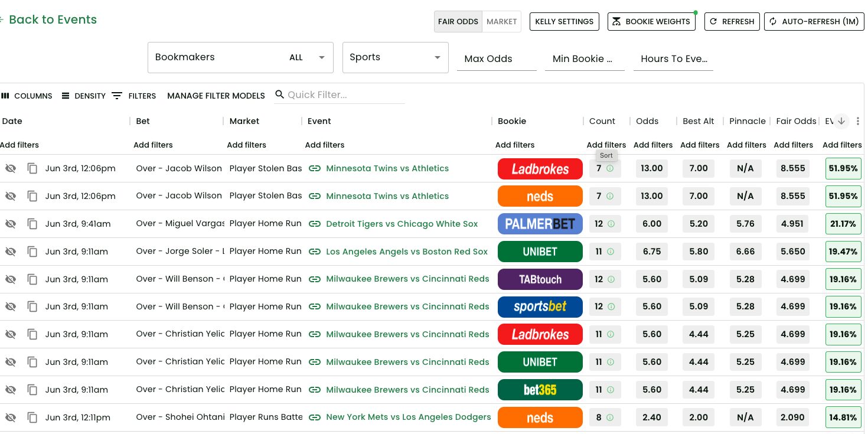Sort by Count column header
Viewport: 868px width, 434px height.
[602, 121]
